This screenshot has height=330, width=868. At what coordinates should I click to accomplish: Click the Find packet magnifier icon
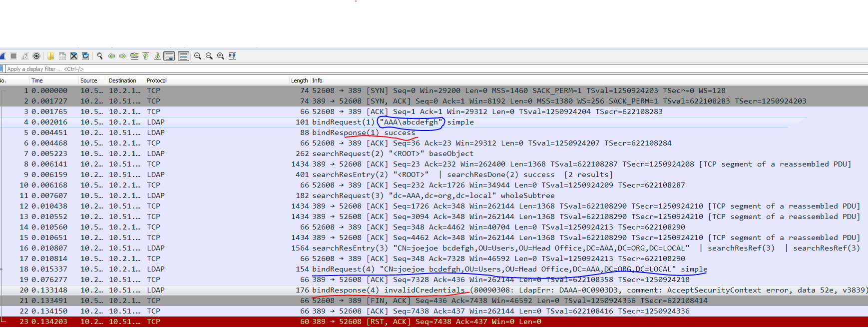tap(100, 56)
